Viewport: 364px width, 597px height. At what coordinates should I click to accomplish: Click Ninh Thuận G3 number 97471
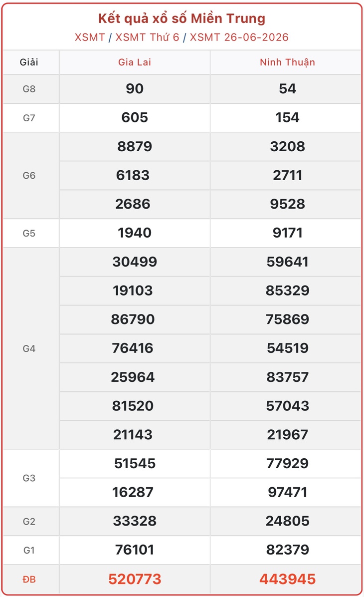click(x=288, y=492)
